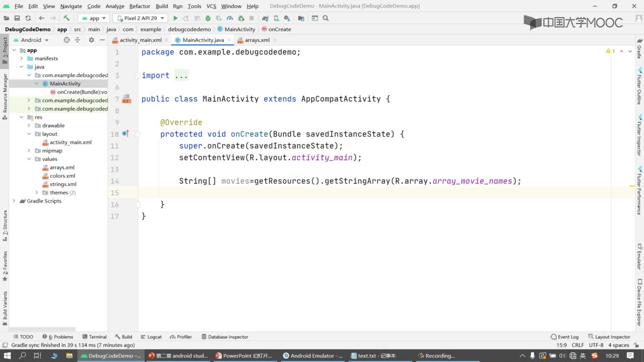Open the VCS menu
Screen dimensions: 644x362
tap(211, 6)
